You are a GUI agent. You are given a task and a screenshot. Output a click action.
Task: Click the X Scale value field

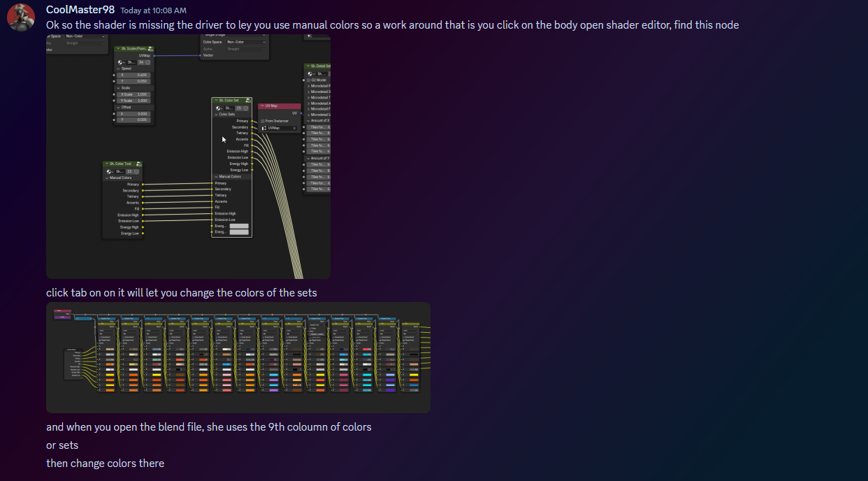tap(134, 94)
